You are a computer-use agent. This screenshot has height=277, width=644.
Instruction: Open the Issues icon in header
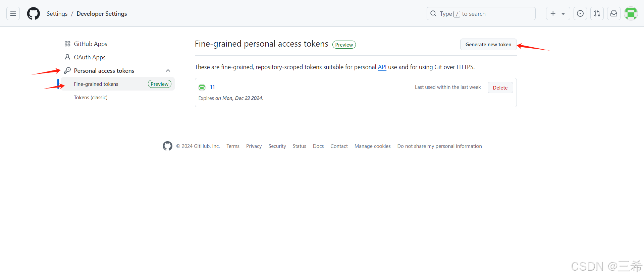pyautogui.click(x=580, y=13)
